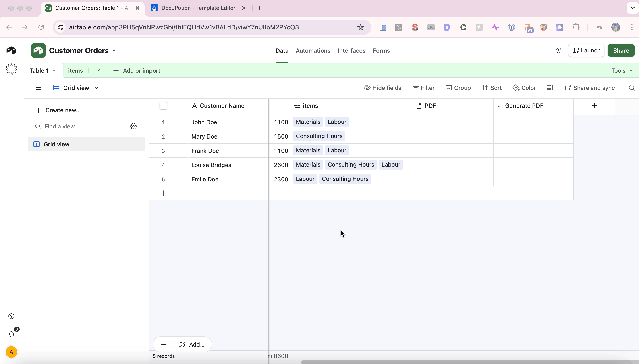Viewport: 639px width, 364px height.
Task: Expand the Tools dropdown menu
Action: click(x=622, y=71)
